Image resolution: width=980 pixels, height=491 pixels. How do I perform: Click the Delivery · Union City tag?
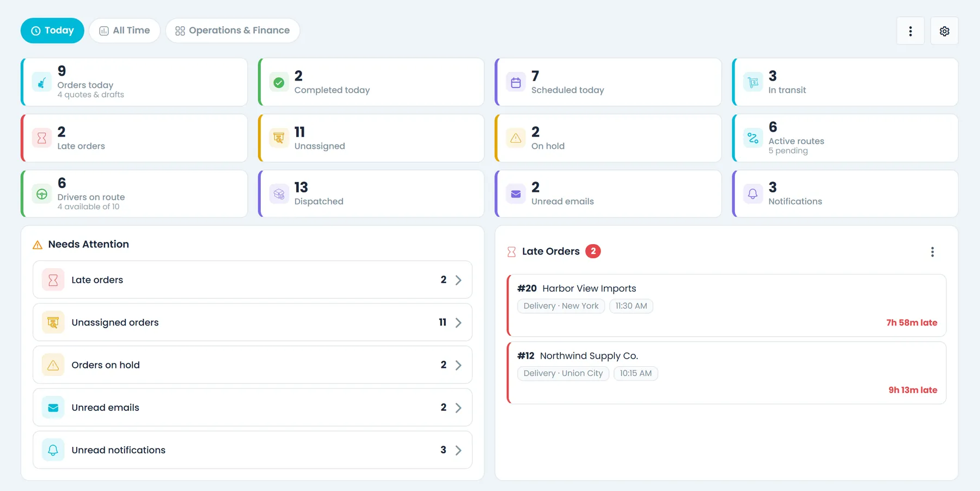click(x=563, y=373)
